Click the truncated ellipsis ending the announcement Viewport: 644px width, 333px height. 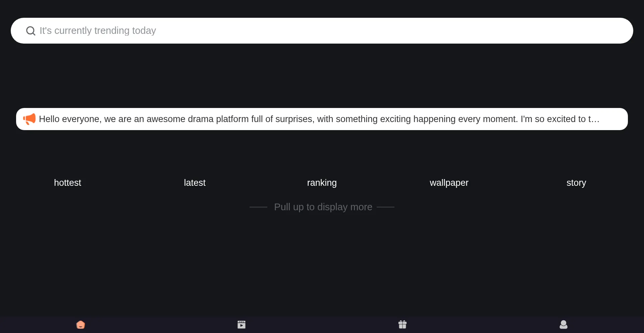coord(595,119)
